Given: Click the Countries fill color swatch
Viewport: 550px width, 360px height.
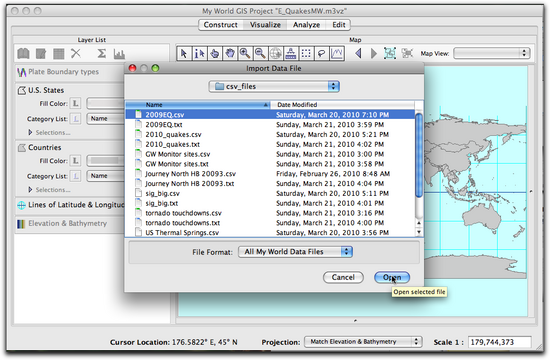Looking at the screenshot, I should [x=105, y=161].
